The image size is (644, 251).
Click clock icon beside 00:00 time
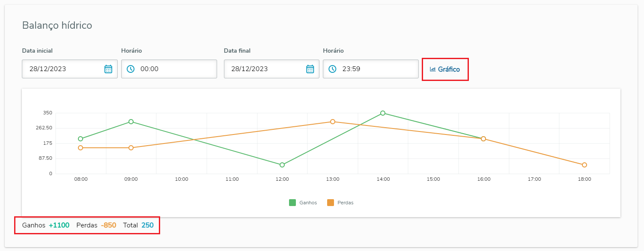coord(131,69)
